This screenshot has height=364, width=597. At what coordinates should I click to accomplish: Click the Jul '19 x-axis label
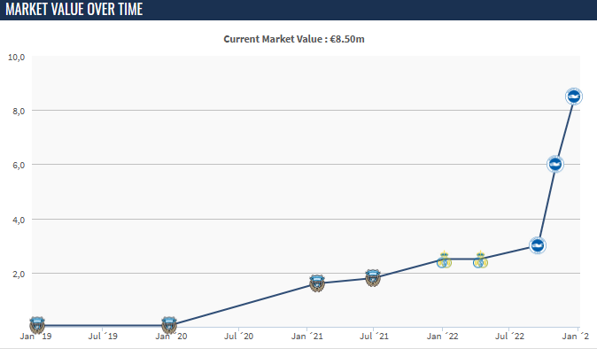103,337
